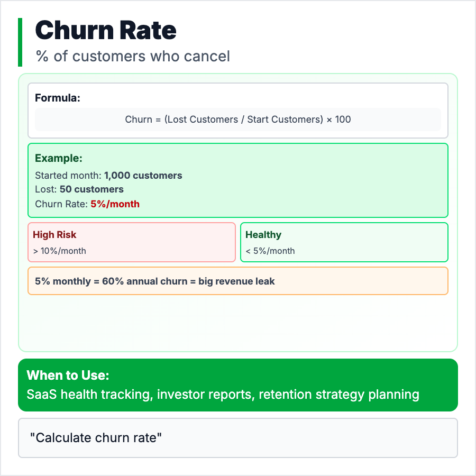Click the Formula label

58,98
